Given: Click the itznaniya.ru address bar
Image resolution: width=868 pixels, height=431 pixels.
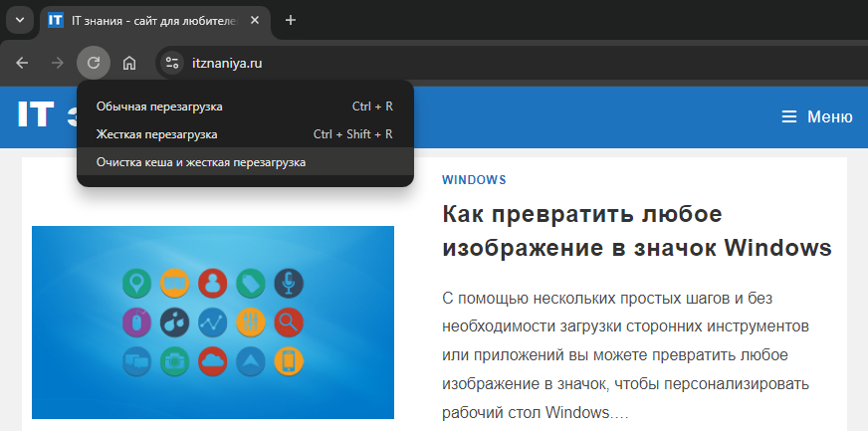Looking at the screenshot, I should pos(512,63).
